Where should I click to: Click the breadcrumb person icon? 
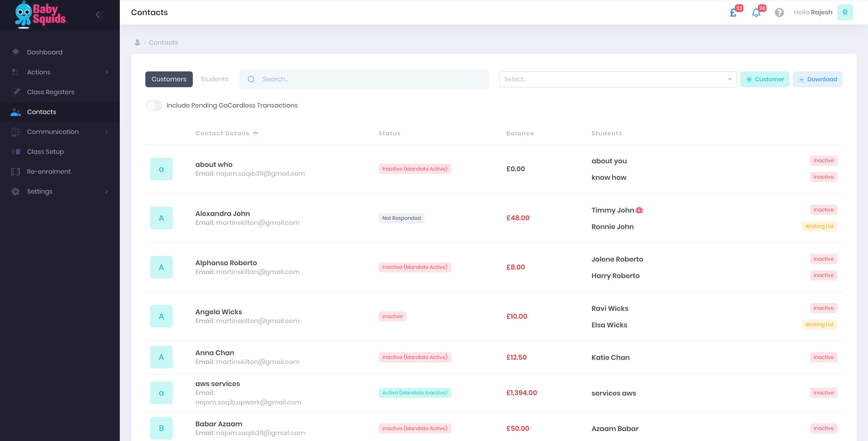(x=137, y=42)
